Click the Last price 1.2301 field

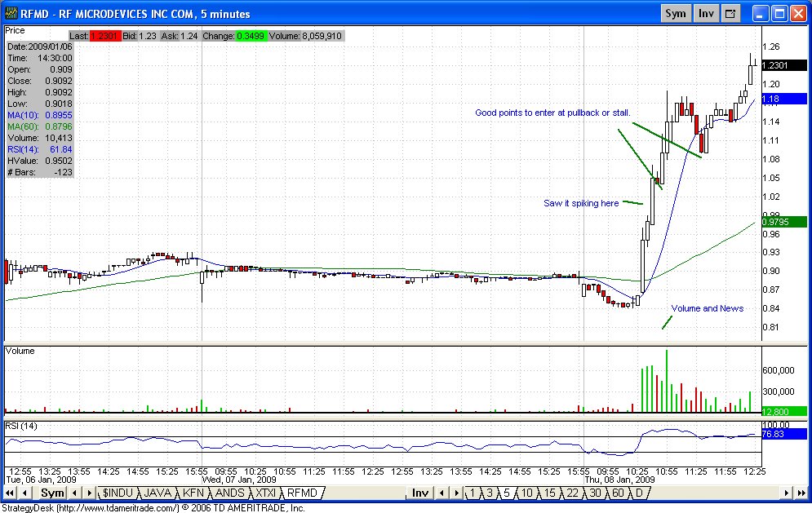click(x=104, y=36)
